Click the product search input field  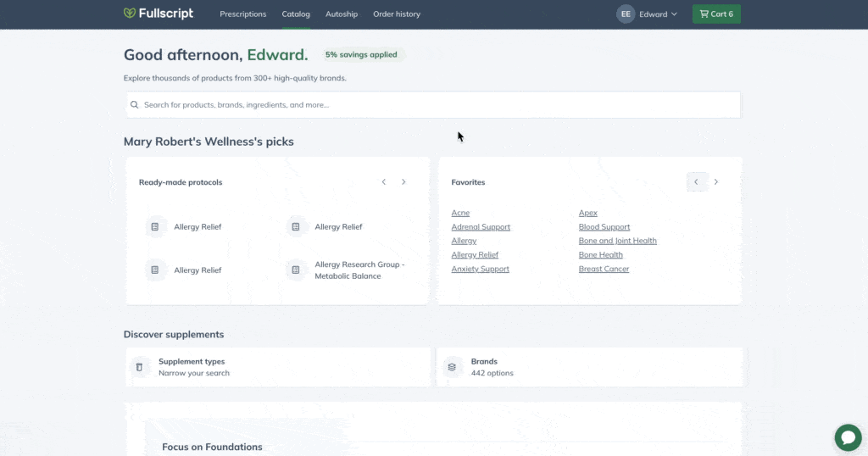[433, 104]
